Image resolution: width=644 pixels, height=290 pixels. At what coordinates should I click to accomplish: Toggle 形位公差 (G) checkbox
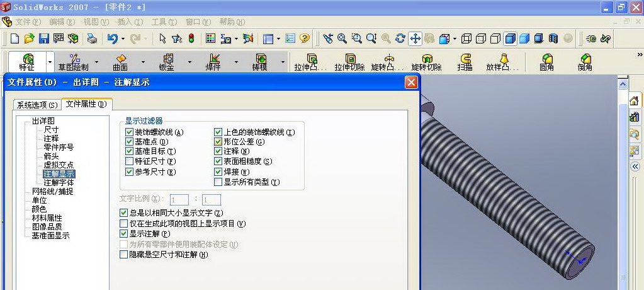pyautogui.click(x=218, y=141)
